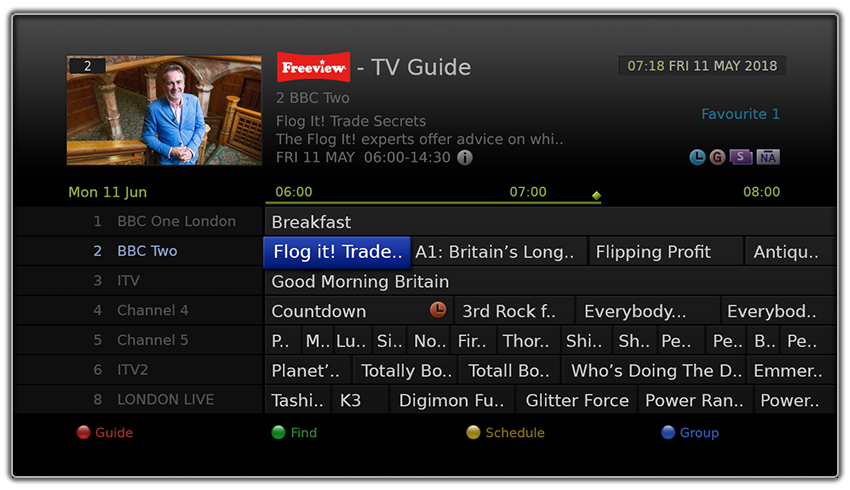The width and height of the screenshot is (850, 490).
Task: Click the info icon next to programme time
Action: [465, 158]
